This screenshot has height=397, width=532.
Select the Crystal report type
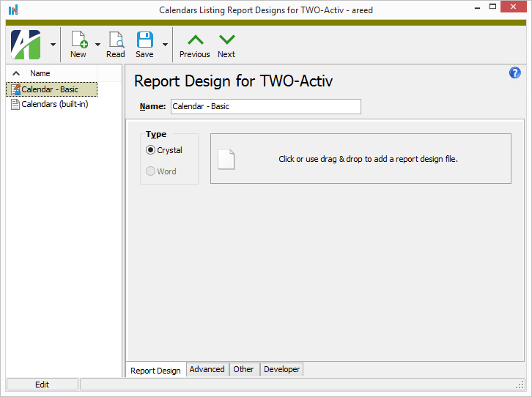pyautogui.click(x=151, y=150)
